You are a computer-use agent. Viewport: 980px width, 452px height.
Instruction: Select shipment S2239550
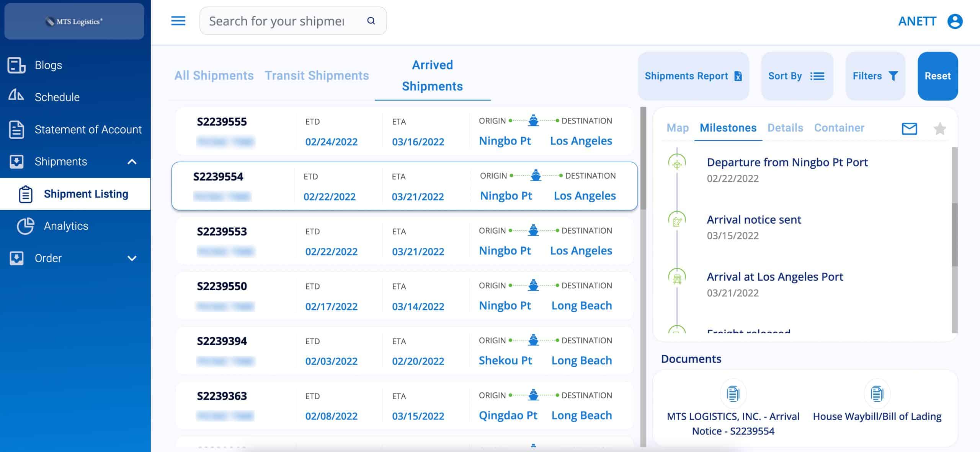coord(404,296)
